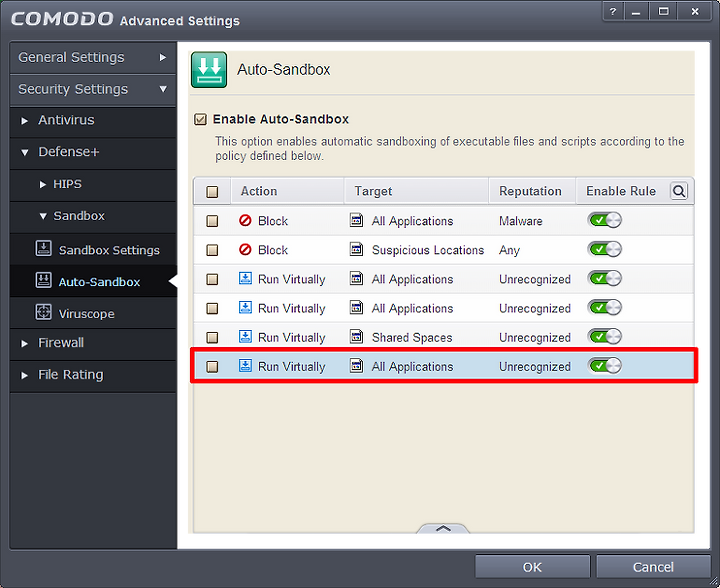The image size is (720, 588).
Task: Select the Auto-Sandbox menu item
Action: point(93,281)
